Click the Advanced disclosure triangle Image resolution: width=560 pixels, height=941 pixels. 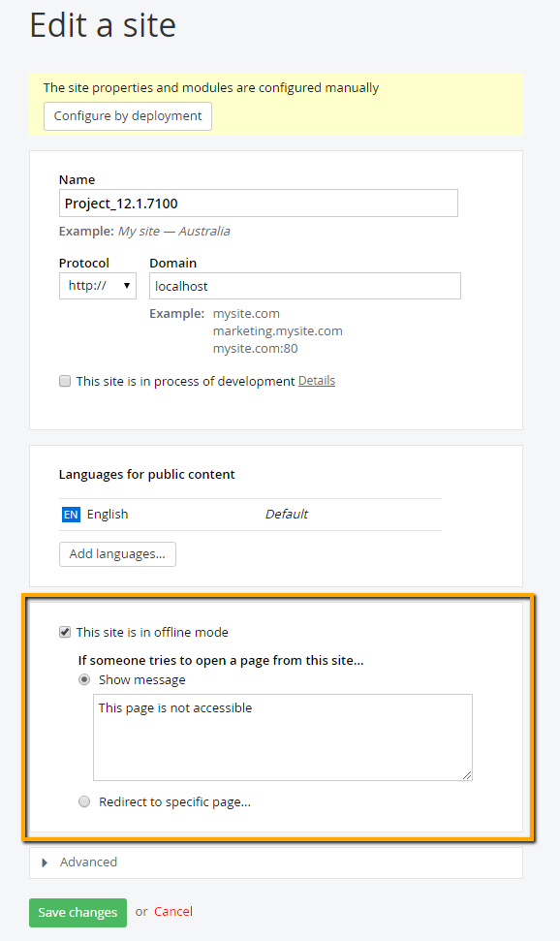pyautogui.click(x=45, y=862)
